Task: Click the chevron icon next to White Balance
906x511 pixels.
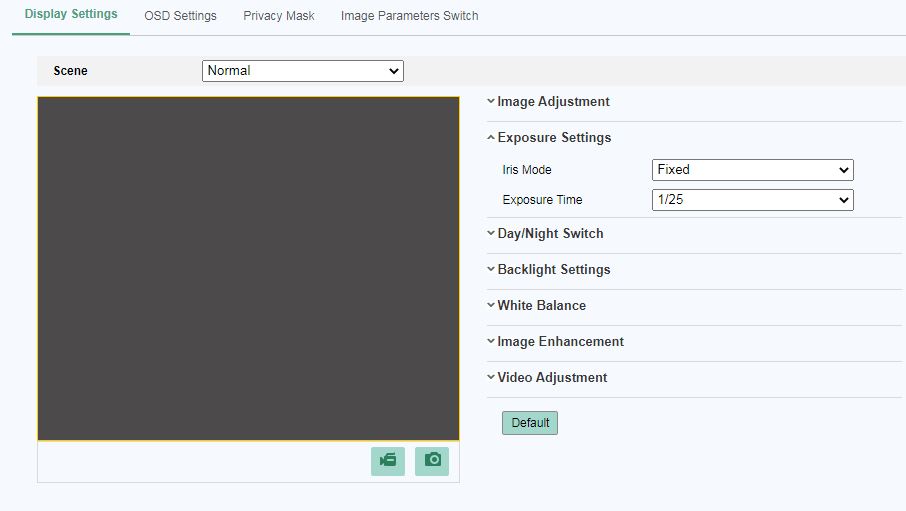Action: (491, 306)
